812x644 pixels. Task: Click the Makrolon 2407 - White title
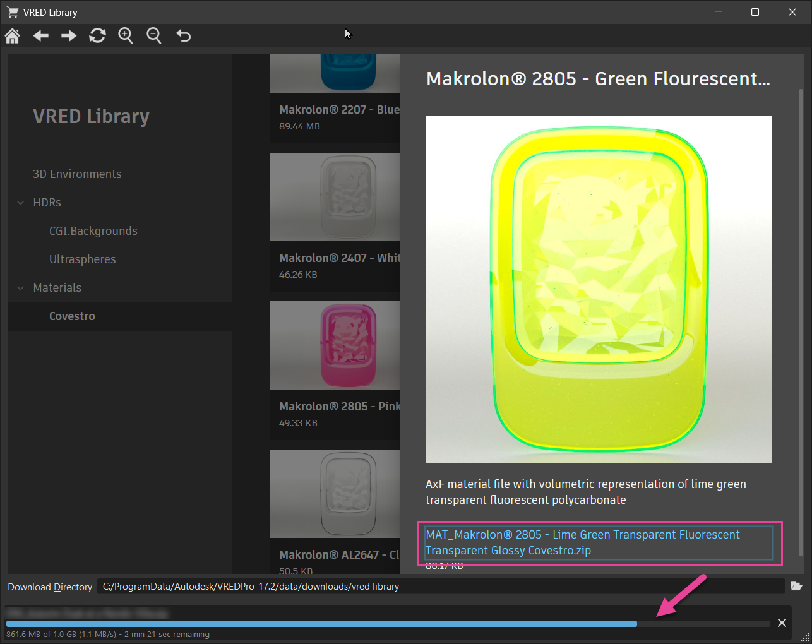340,258
